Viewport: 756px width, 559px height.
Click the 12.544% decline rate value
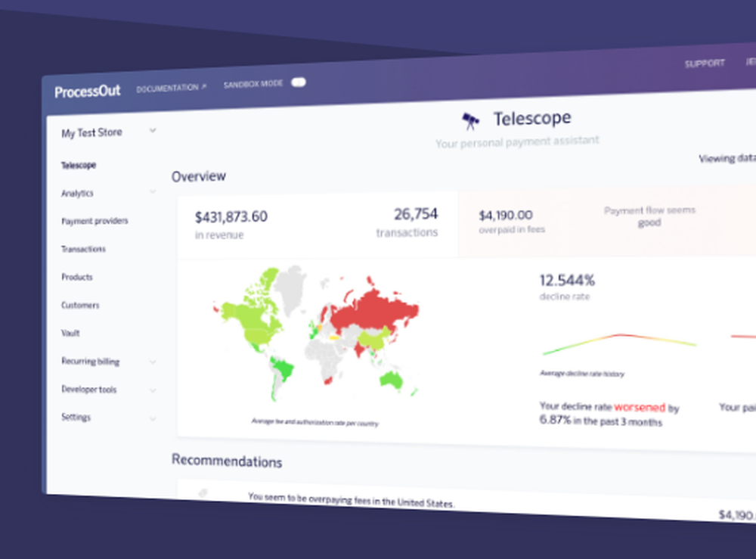tap(567, 280)
